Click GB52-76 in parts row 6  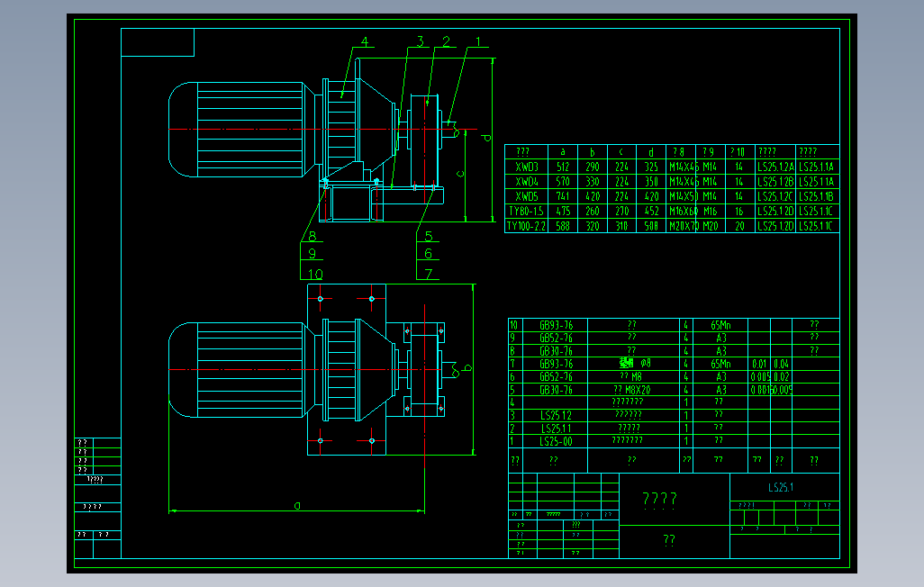[x=556, y=376]
